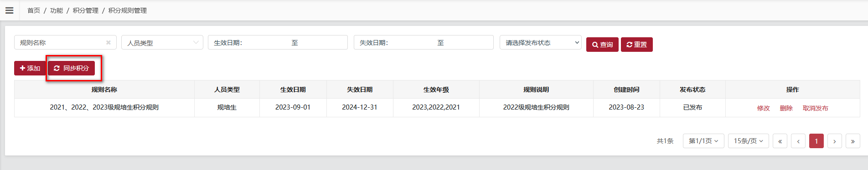The width and height of the screenshot is (868, 170).
Task: Clear the 规则名称 field with x icon
Action: (x=108, y=43)
